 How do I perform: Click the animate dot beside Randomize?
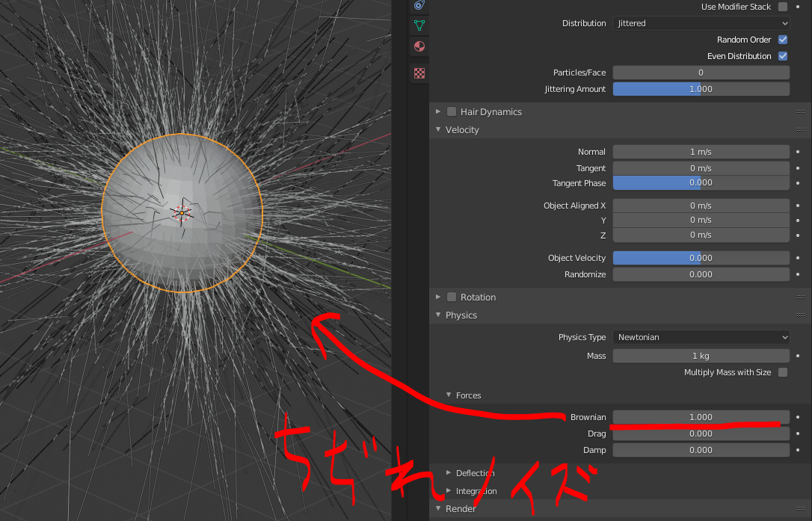[798, 274]
